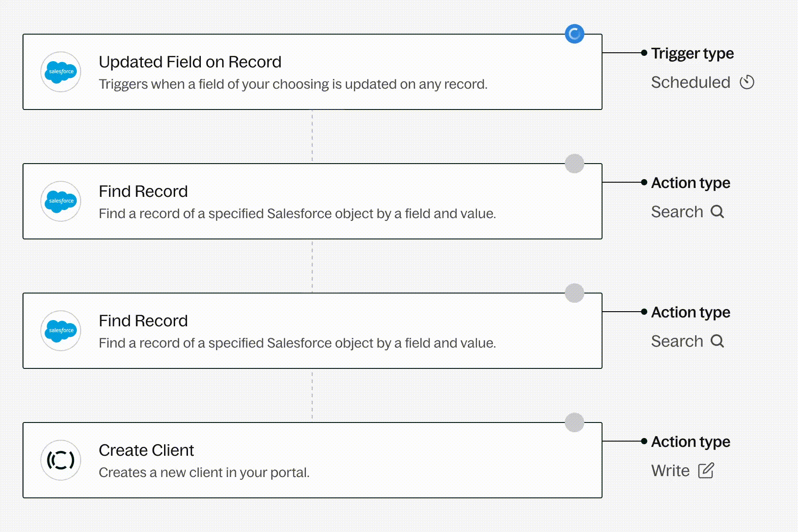The image size is (798, 532).
Task: Click the Write pencil-edit icon
Action: (x=706, y=471)
